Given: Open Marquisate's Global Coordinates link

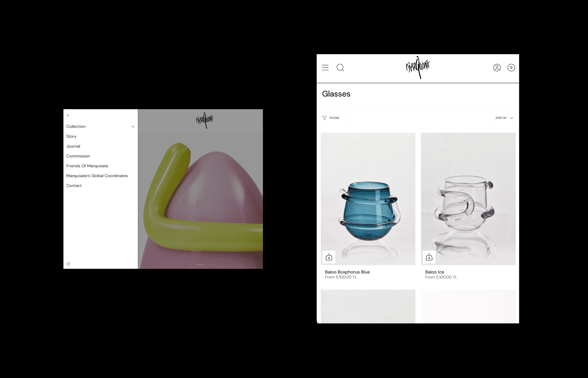Looking at the screenshot, I should [x=97, y=176].
